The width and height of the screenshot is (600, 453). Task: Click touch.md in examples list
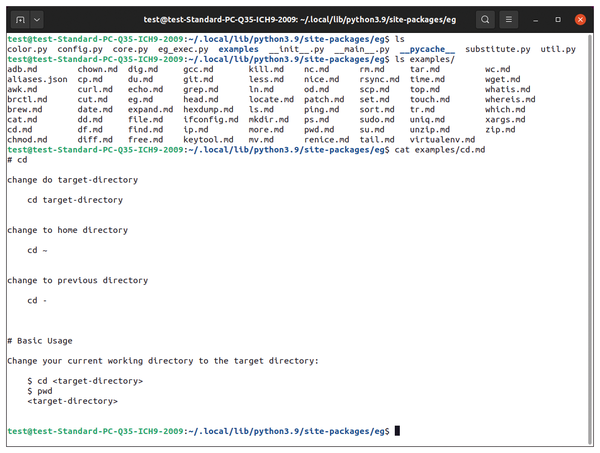coord(430,99)
